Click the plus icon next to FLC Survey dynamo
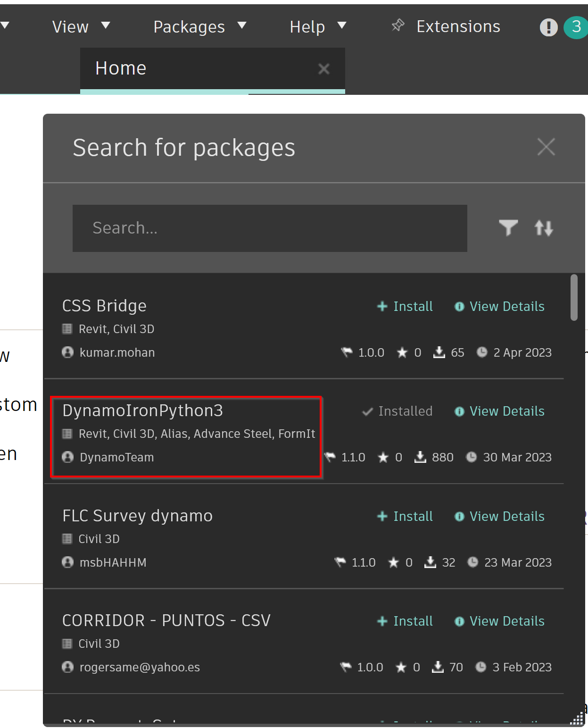 pyautogui.click(x=382, y=517)
